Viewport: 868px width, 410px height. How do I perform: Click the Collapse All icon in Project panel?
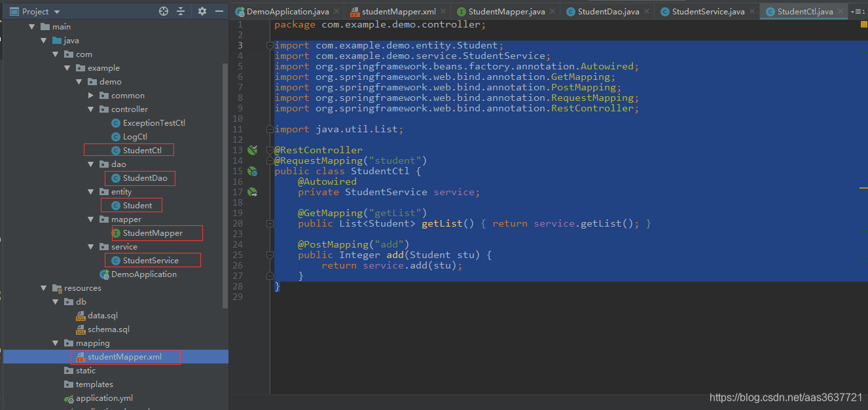[x=181, y=11]
